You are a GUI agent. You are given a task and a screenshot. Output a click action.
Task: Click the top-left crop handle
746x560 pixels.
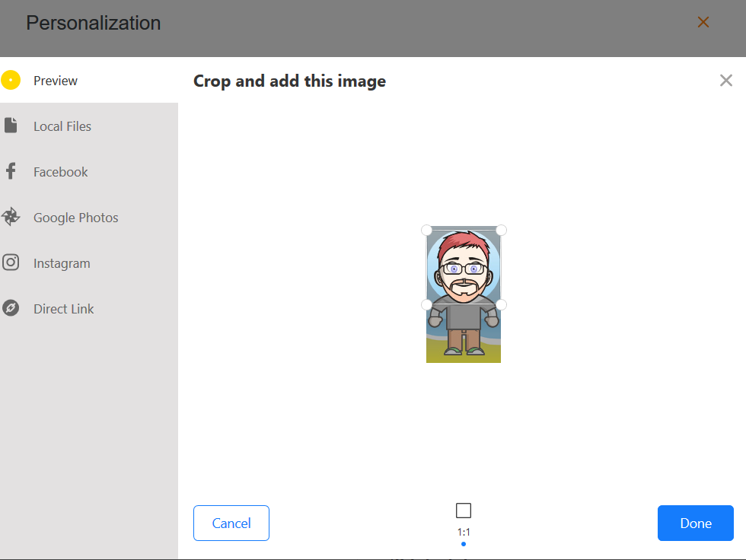pos(427,230)
